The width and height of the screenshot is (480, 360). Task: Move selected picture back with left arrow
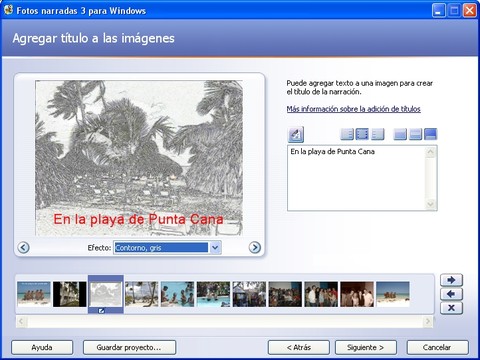pos(451,294)
